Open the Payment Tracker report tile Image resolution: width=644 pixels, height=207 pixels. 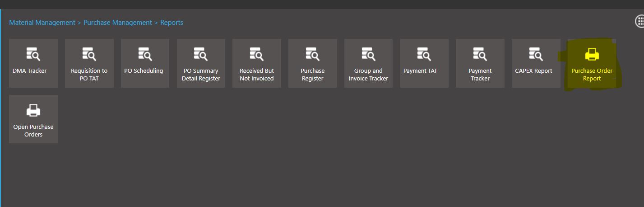480,63
